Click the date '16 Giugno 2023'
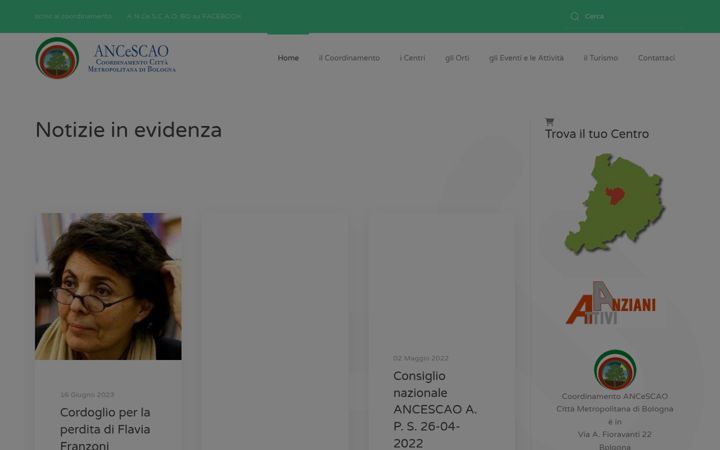Image resolution: width=720 pixels, height=450 pixels. coord(87,394)
